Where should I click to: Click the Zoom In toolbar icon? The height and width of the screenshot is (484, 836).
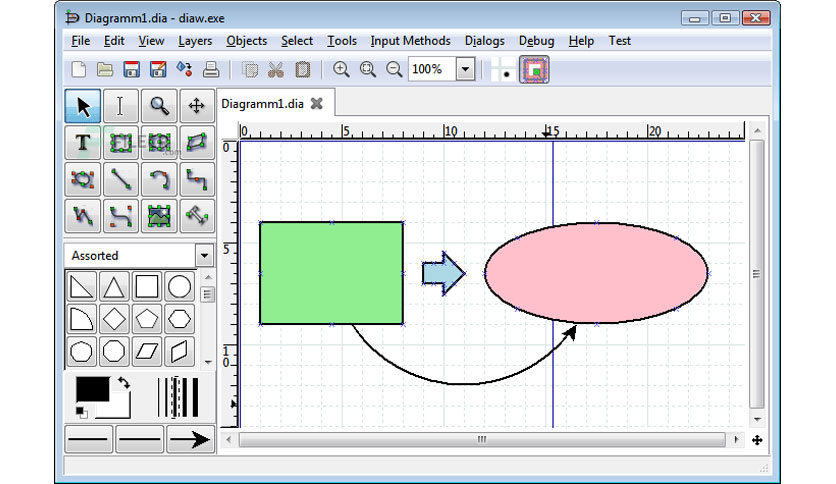click(x=341, y=69)
